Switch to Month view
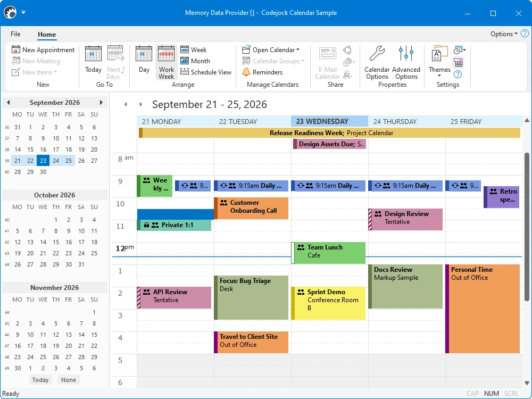 [x=195, y=61]
